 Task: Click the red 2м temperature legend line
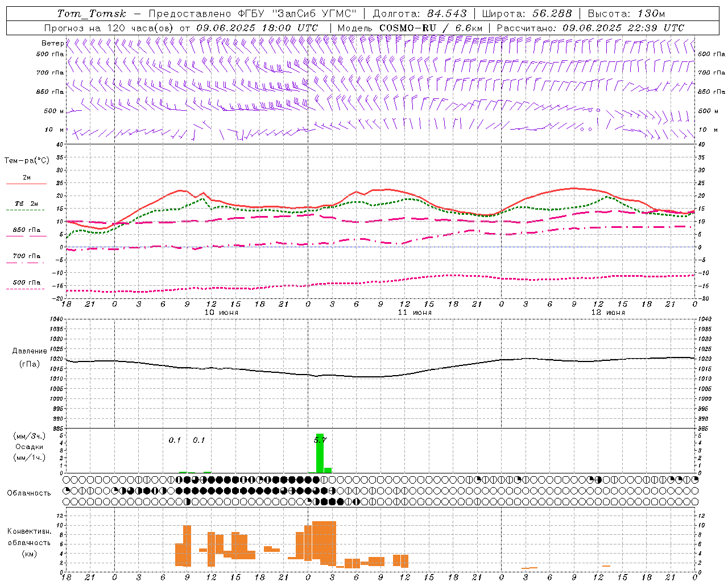[26, 184]
